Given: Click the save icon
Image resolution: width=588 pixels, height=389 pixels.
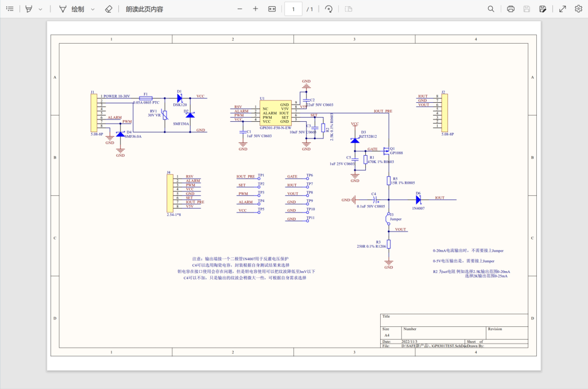Looking at the screenshot, I should coord(527,9).
